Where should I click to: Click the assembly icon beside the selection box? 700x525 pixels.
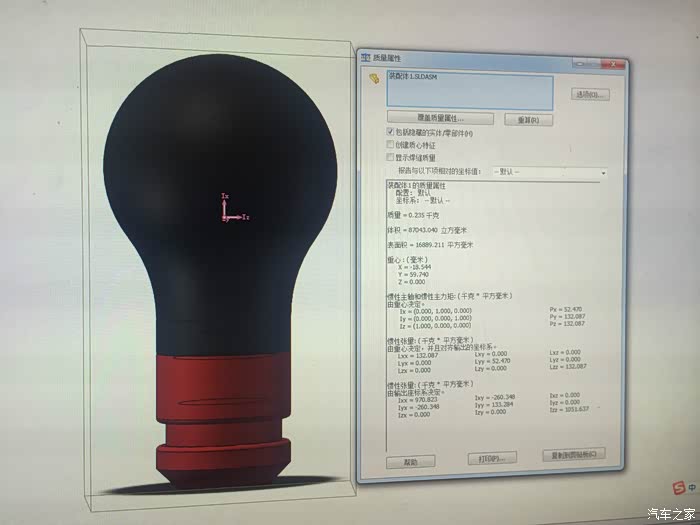point(374,79)
